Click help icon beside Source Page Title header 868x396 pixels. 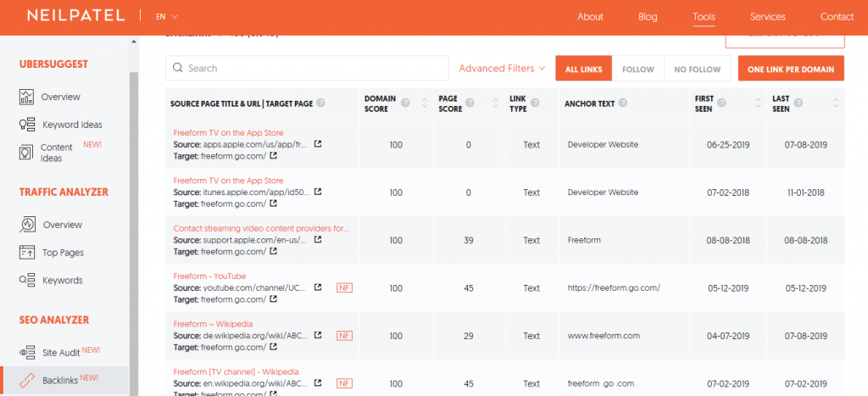coord(321,103)
